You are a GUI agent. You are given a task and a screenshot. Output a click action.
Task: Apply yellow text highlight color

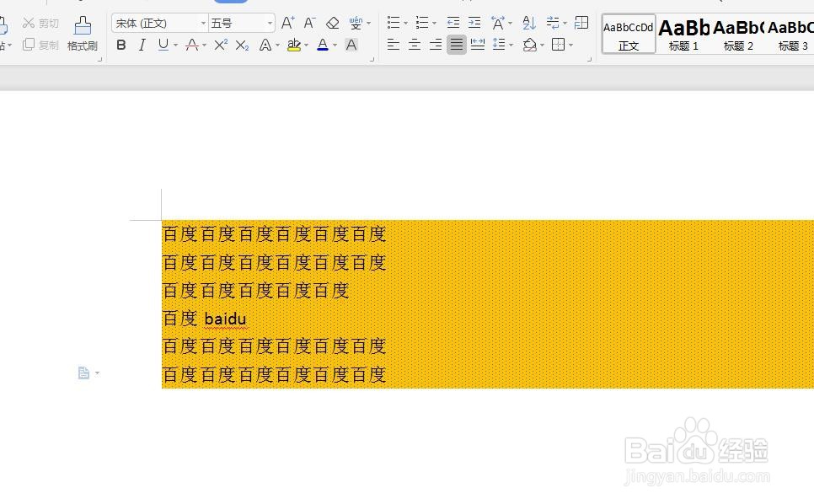coord(294,46)
